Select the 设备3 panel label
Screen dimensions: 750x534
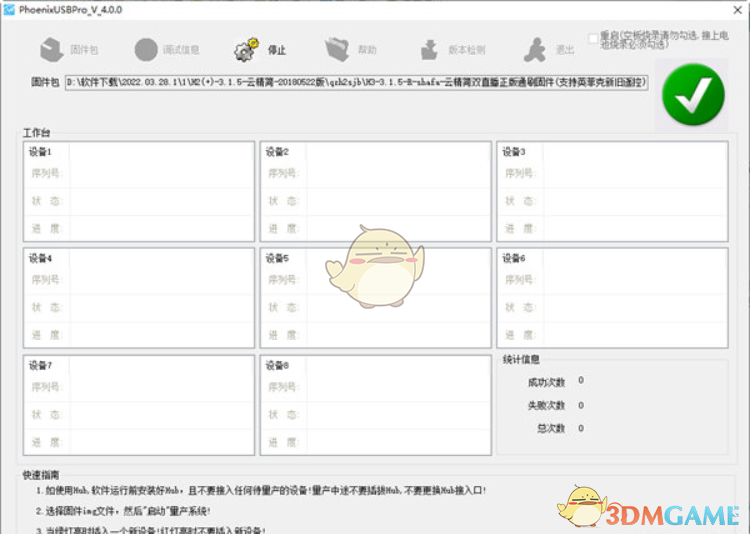point(514,152)
